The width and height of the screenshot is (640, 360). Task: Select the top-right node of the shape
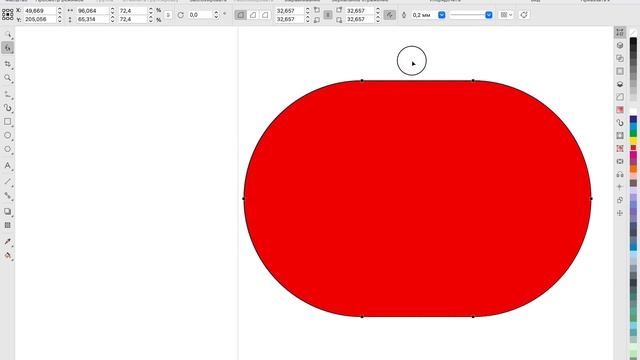coord(473,80)
